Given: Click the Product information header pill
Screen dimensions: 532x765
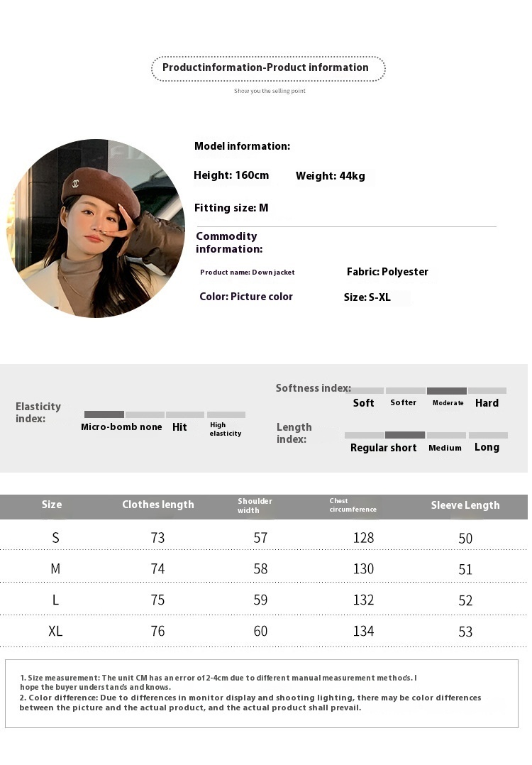Looking at the screenshot, I should click(x=268, y=68).
